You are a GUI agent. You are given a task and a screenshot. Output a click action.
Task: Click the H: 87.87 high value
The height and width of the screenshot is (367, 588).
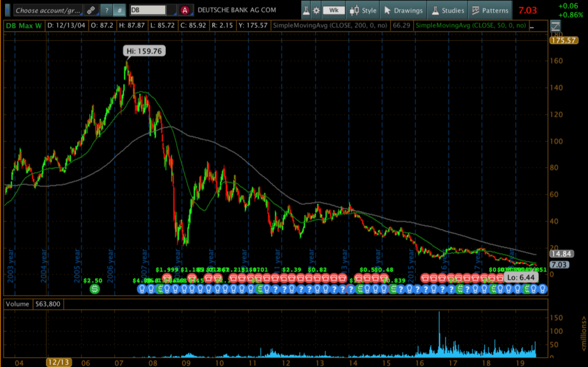pos(131,25)
